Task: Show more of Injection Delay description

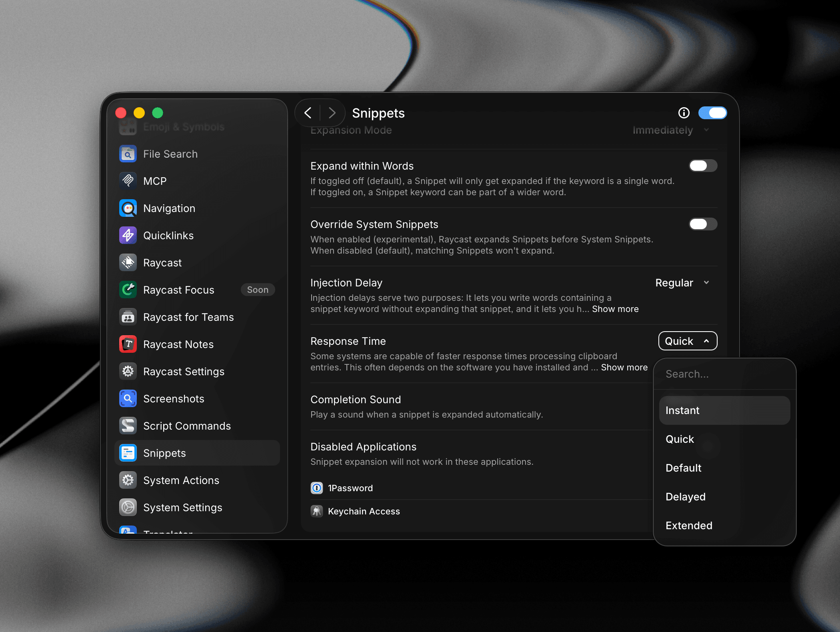Action: click(615, 309)
